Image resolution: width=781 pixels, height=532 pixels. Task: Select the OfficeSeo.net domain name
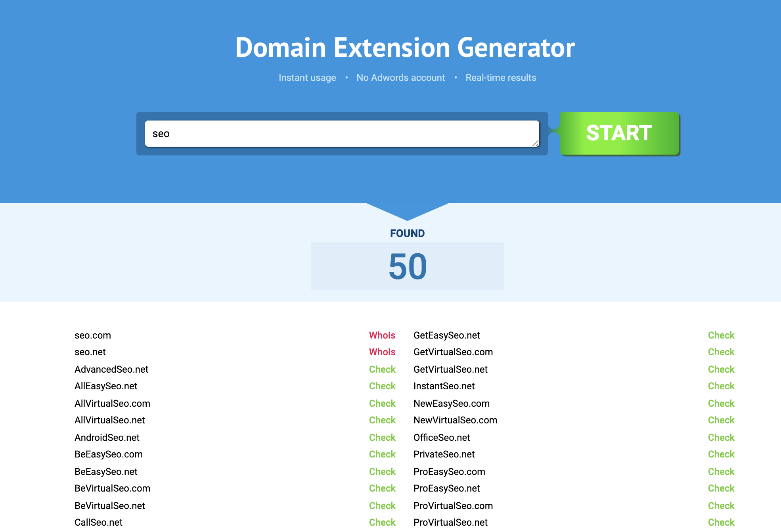click(442, 438)
